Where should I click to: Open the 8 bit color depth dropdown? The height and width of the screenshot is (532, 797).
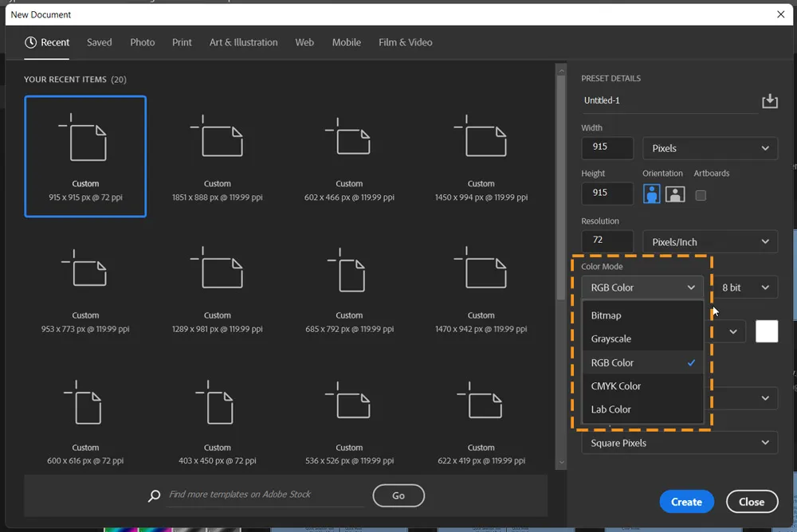(745, 287)
